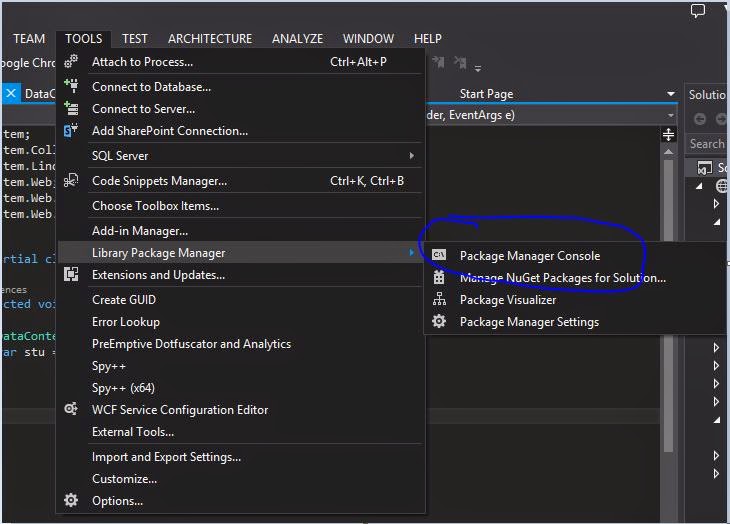The width and height of the screenshot is (730, 524).
Task: Click the Options gear icon
Action: coord(71,501)
